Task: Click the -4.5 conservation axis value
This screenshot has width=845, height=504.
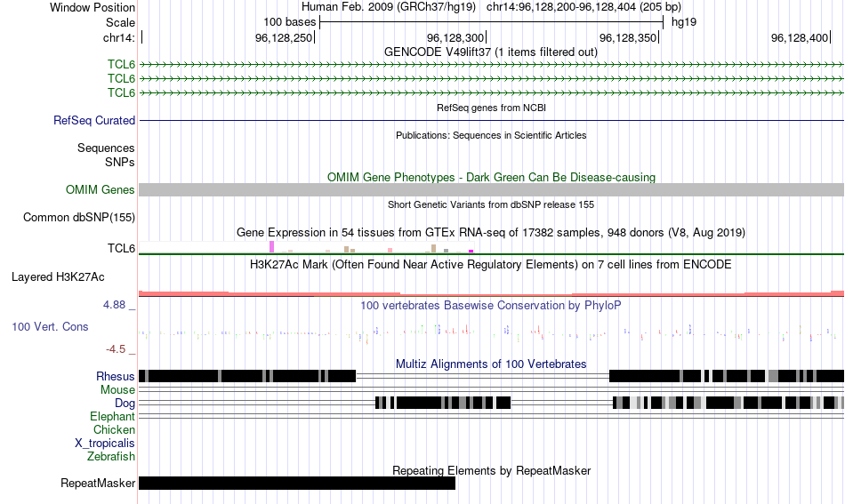Action: click(x=116, y=349)
